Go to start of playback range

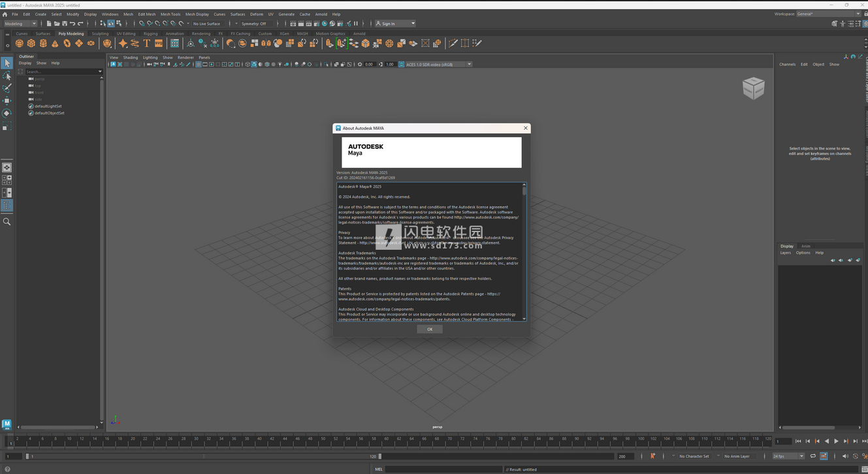[x=798, y=441]
